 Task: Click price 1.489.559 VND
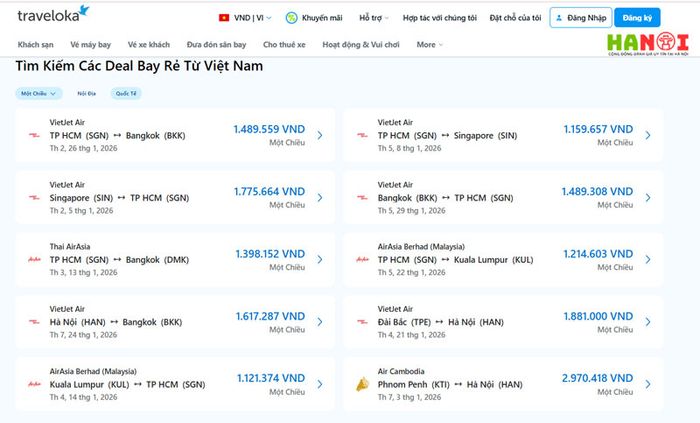click(269, 129)
